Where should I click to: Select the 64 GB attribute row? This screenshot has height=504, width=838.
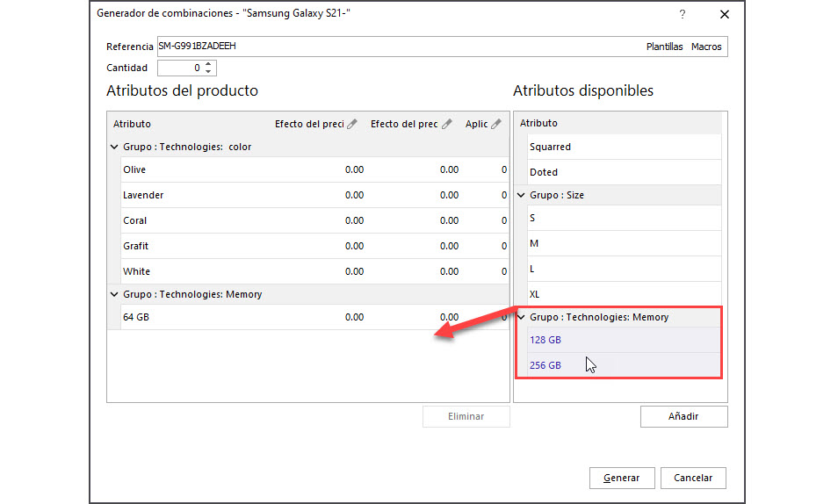click(x=314, y=317)
